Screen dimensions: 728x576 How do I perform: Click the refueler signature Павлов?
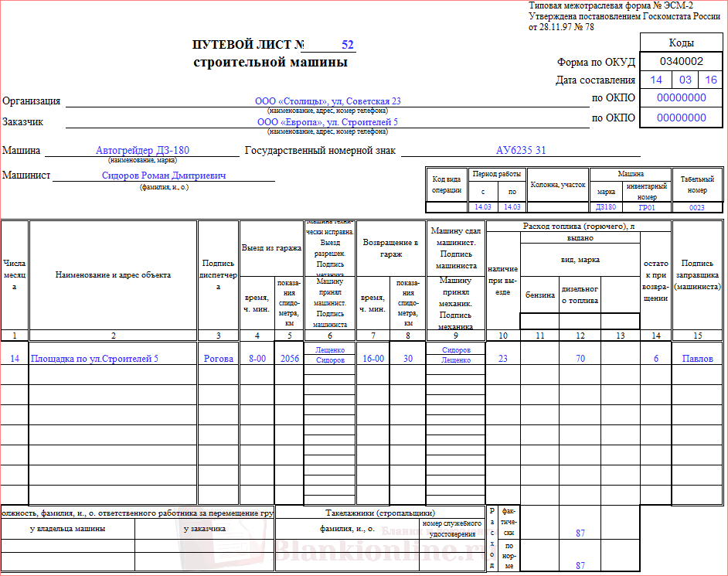pyautogui.click(x=697, y=359)
